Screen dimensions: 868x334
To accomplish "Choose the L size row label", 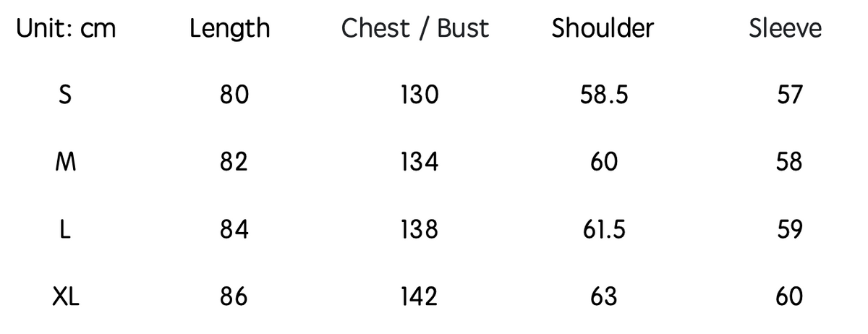I will tap(67, 229).
